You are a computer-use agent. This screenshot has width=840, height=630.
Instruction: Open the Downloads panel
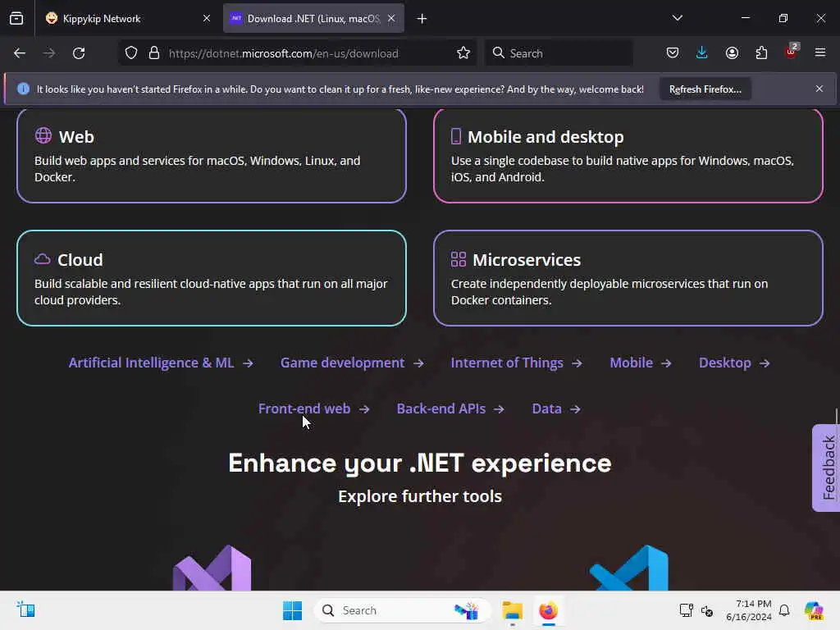(702, 53)
